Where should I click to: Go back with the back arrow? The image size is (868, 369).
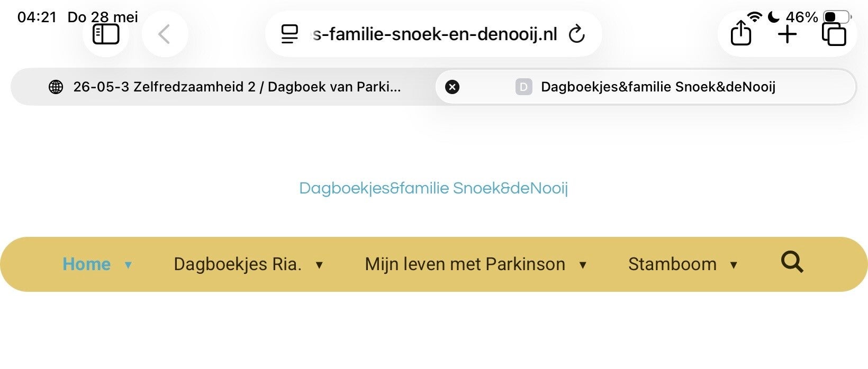[x=164, y=34]
